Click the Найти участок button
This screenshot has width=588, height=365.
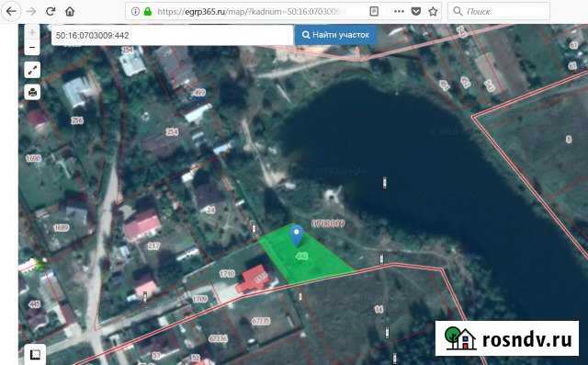(x=335, y=35)
